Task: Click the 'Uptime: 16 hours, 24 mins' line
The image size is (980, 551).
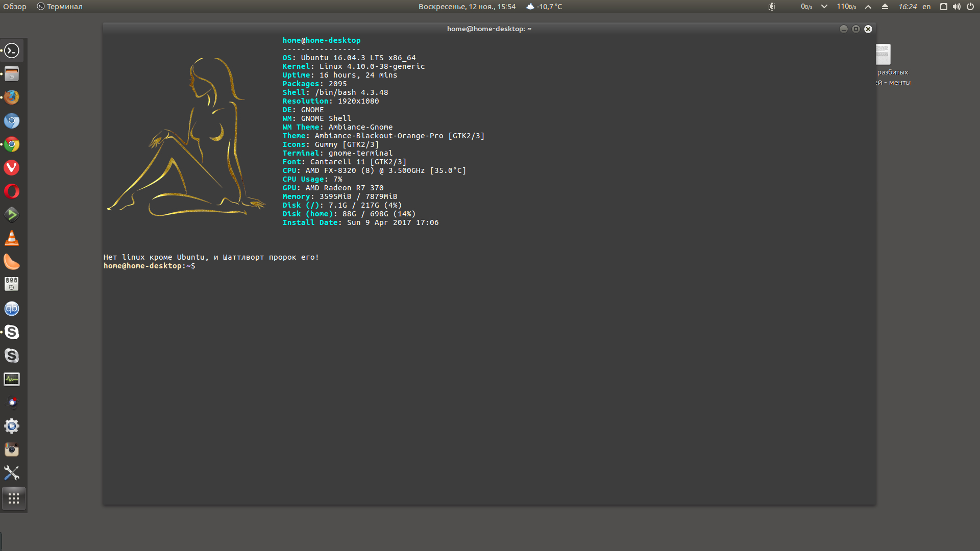Action: click(x=340, y=75)
